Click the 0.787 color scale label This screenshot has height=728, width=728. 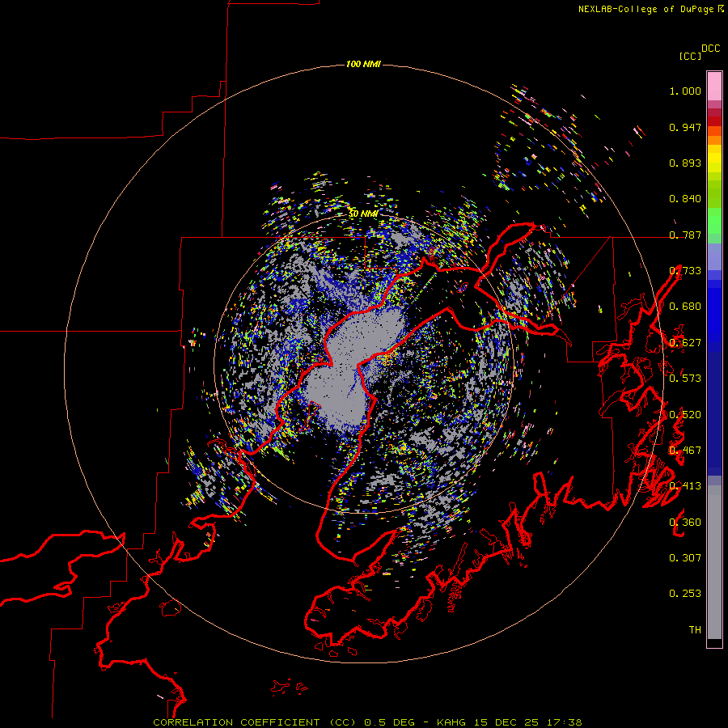point(685,235)
